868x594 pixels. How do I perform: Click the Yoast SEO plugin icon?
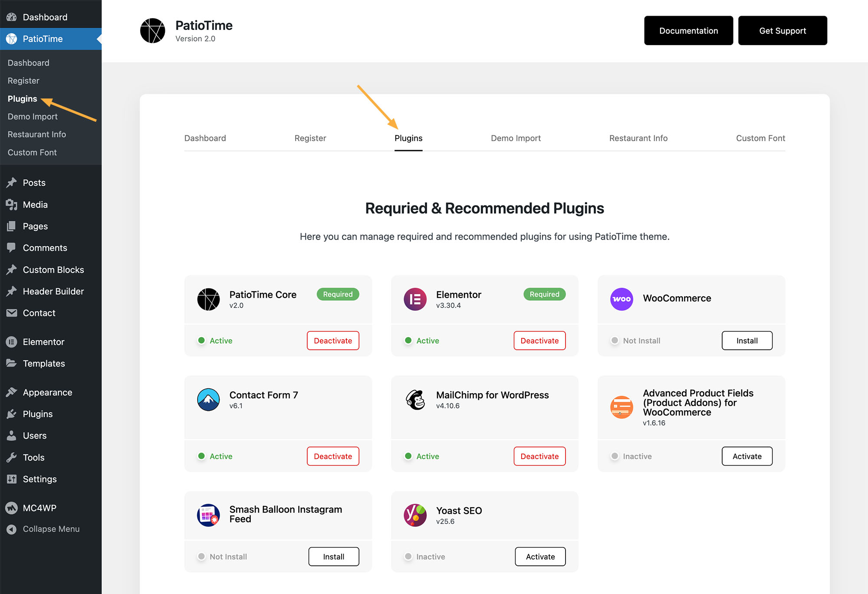coord(415,515)
